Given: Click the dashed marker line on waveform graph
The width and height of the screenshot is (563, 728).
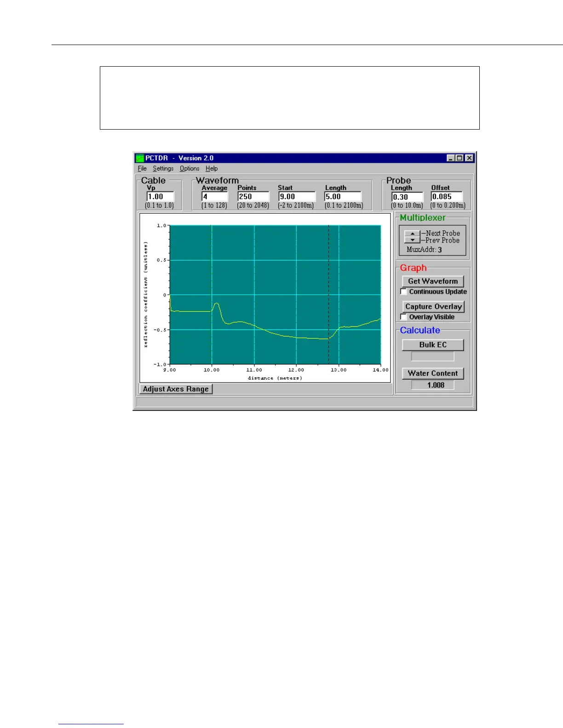Looking at the screenshot, I should tap(328, 294).
